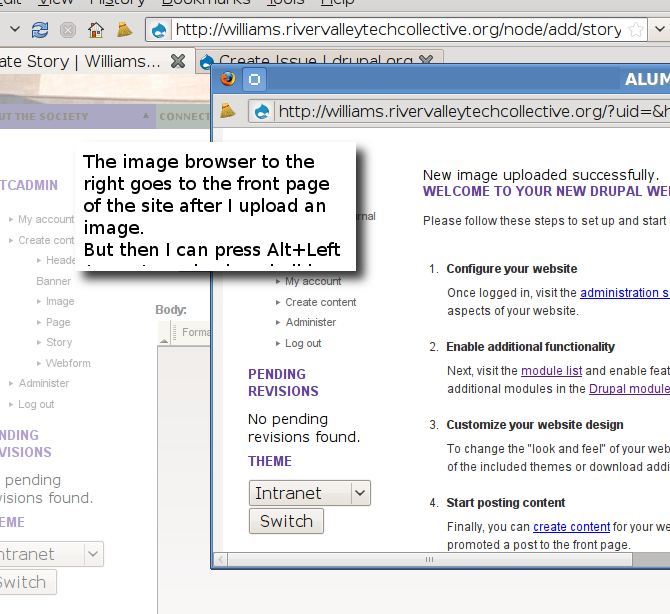Image resolution: width=670 pixels, height=614 pixels.
Task: Click the horizontal scrollbar in popup window
Action: coord(429,559)
